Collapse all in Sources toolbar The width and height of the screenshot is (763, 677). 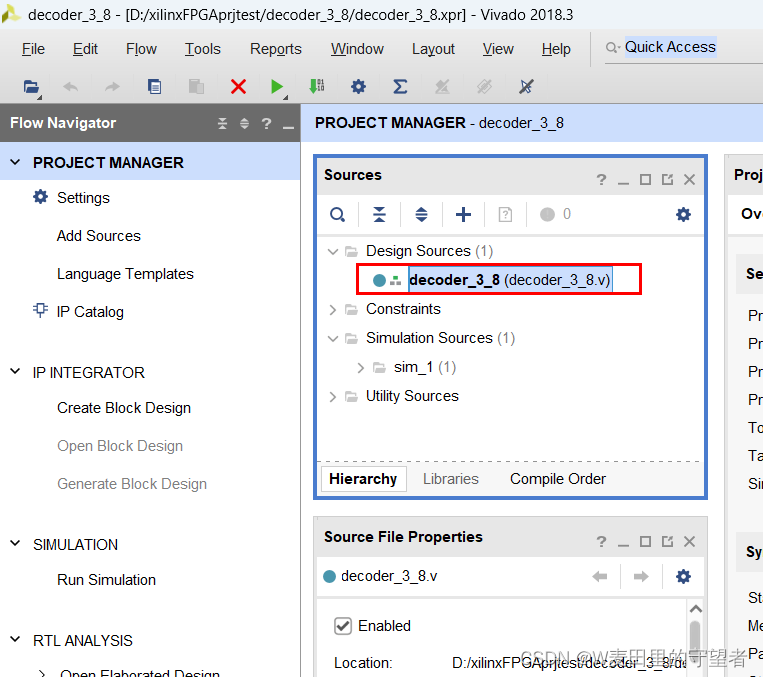coord(380,215)
